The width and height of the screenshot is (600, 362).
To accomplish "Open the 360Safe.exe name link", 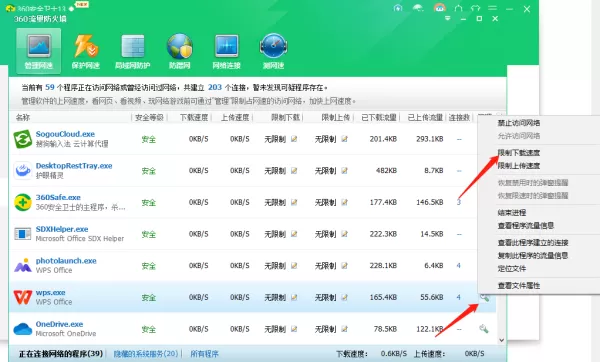I will (x=58, y=197).
